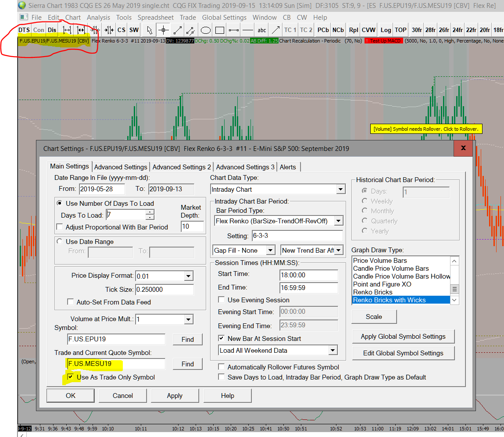504x437 pixels.
Task: Select the pointer arrow tool in toolbar
Action: coord(150,30)
